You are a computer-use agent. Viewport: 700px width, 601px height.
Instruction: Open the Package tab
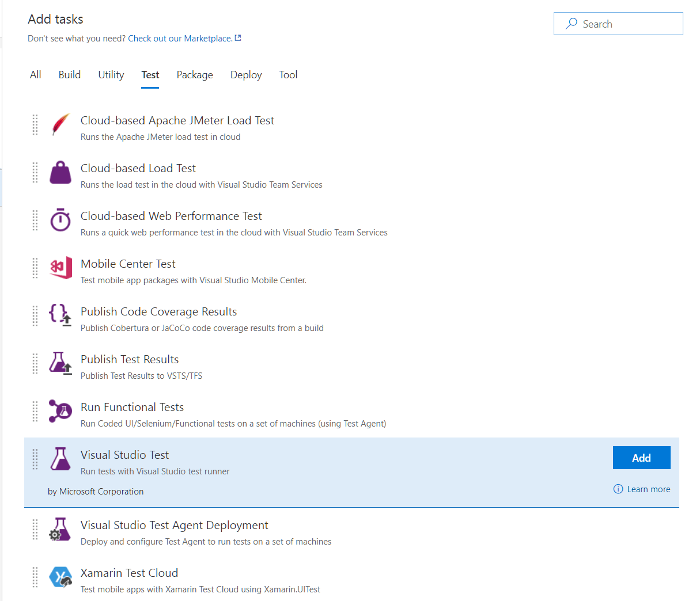[x=195, y=75]
